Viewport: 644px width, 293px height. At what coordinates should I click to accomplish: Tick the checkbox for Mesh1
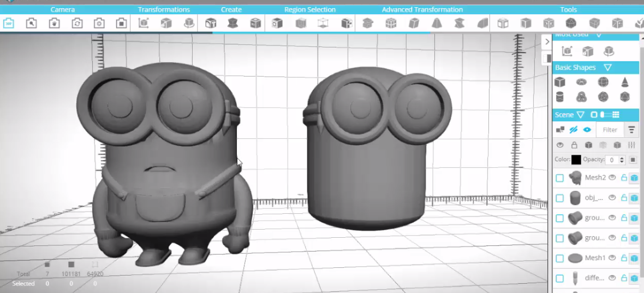point(559,259)
